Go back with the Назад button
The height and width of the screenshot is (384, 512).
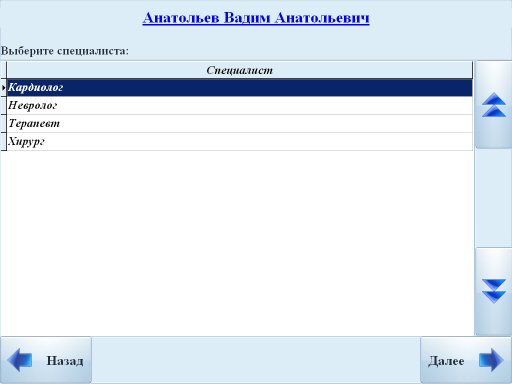(46, 360)
